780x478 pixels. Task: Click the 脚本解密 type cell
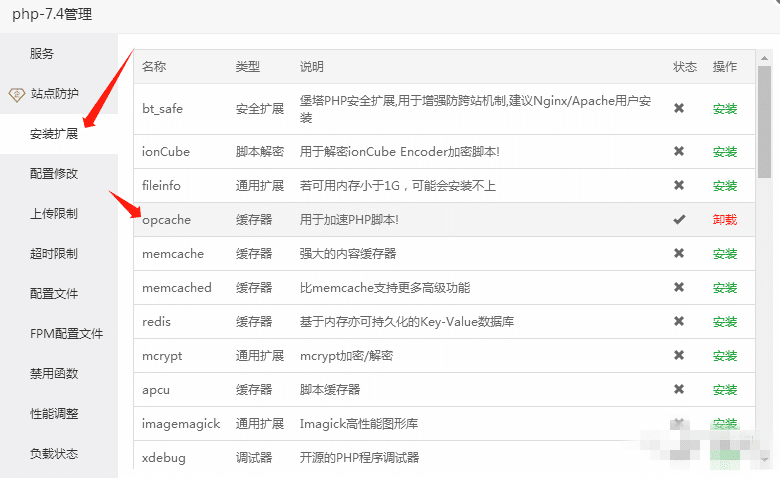tap(260, 152)
